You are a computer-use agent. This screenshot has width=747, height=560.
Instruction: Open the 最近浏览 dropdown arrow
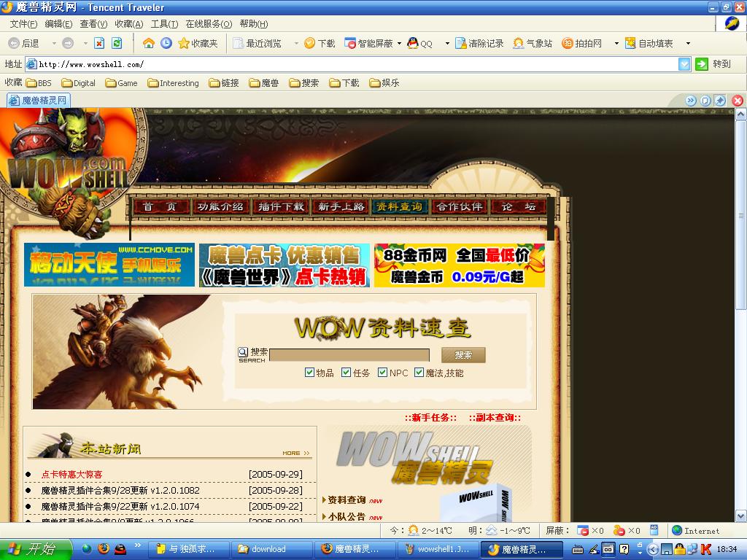296,43
